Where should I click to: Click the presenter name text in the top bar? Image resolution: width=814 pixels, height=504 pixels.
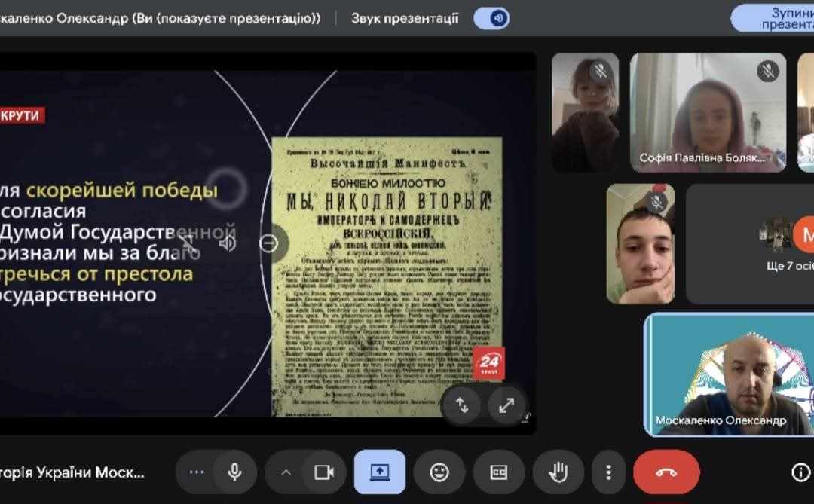pyautogui.click(x=160, y=19)
